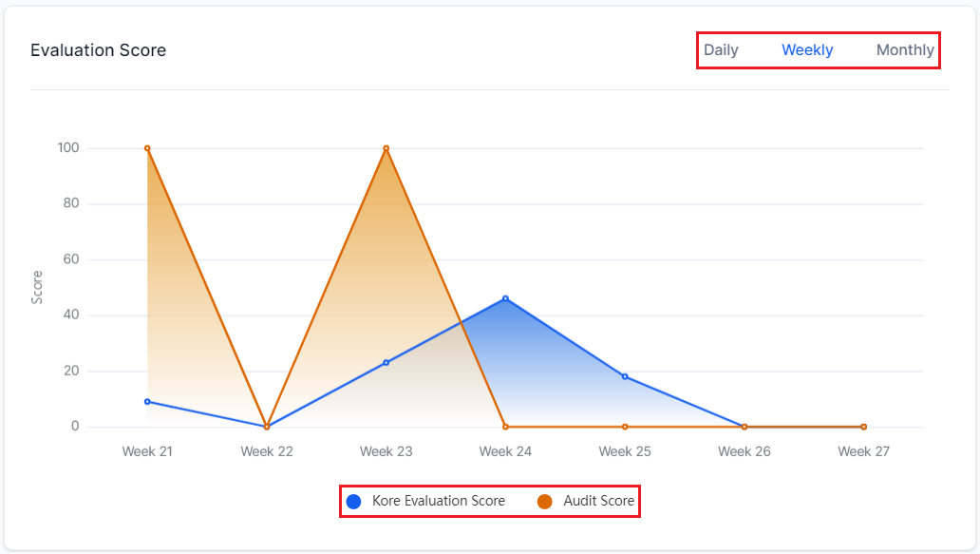Screen dimensions: 980x554
Task: Switch to the Daily view tab
Action: click(721, 50)
